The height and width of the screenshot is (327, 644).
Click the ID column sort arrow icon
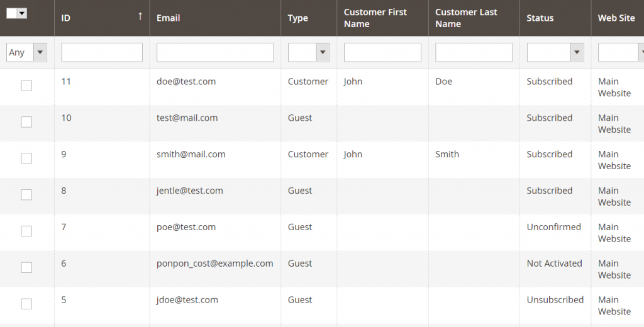click(x=140, y=16)
